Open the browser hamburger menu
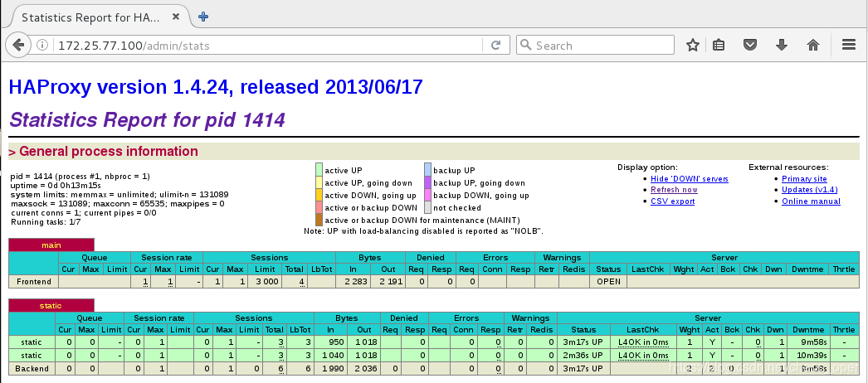868x383 pixels. tap(849, 46)
